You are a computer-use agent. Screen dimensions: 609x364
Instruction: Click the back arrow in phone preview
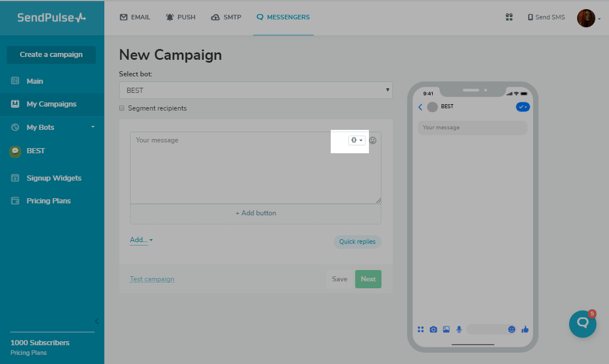(420, 107)
